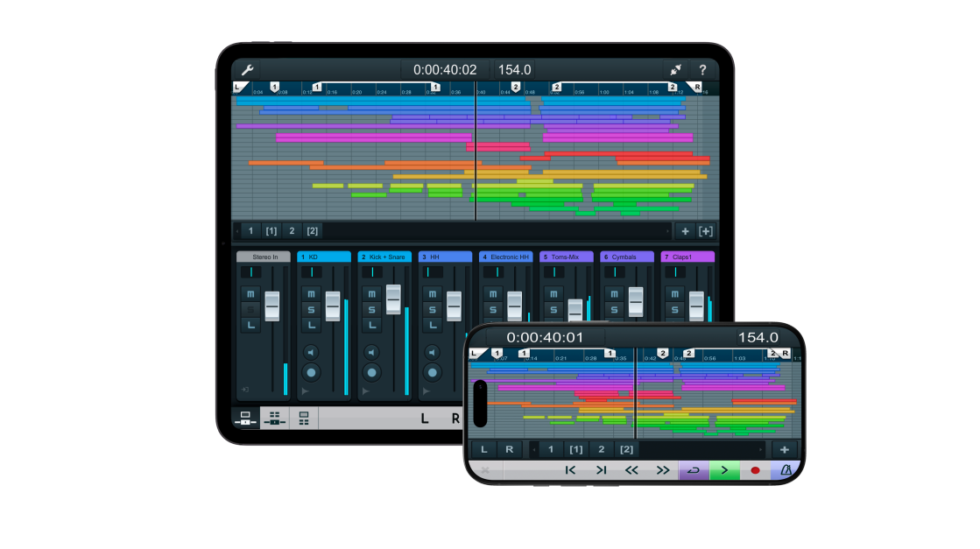
Task: Jump to previous marker on phone transport
Action: (570, 470)
